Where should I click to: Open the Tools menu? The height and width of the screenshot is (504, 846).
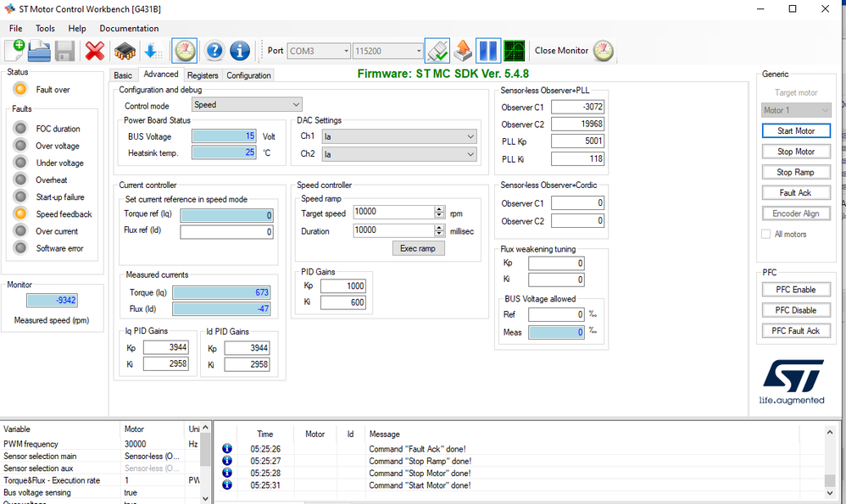(45, 28)
